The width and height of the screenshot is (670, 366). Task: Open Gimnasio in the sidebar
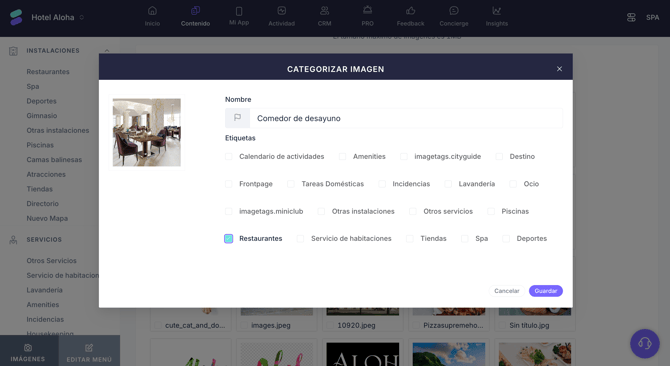42,116
